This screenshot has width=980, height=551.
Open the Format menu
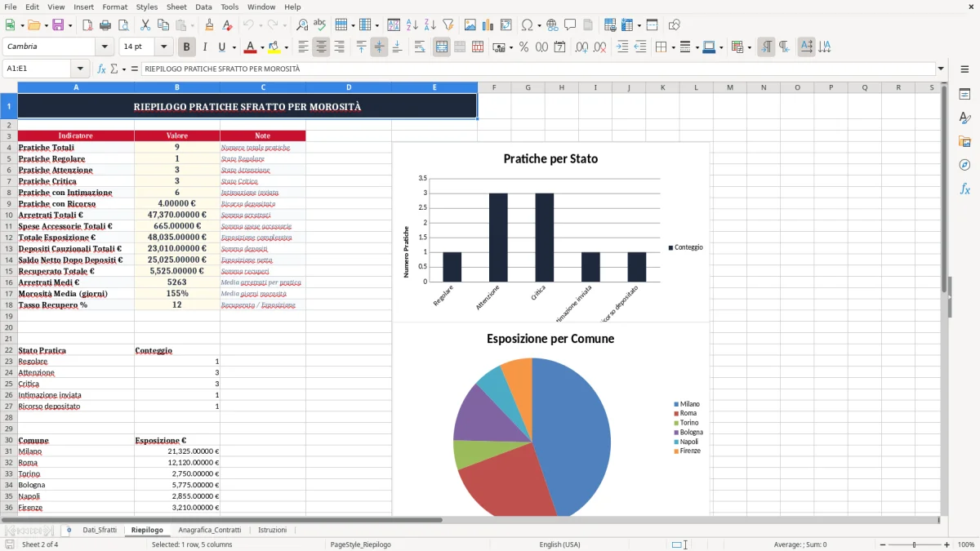pyautogui.click(x=114, y=7)
